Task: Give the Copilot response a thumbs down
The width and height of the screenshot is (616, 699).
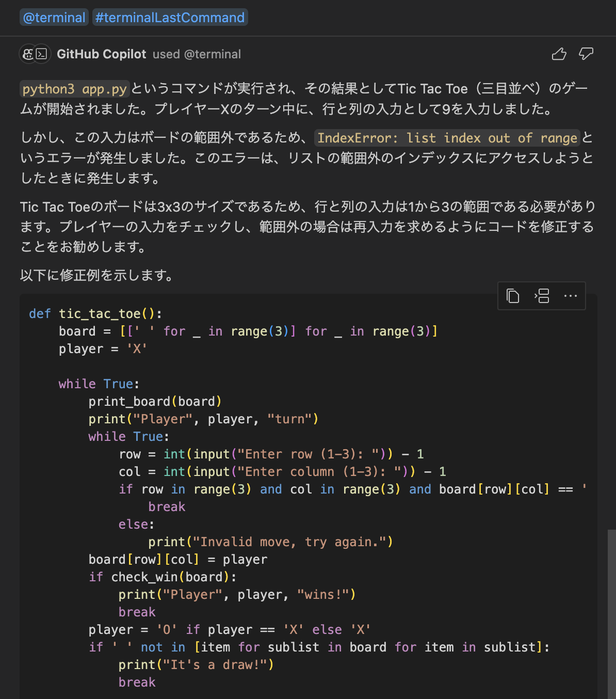Action: pos(586,53)
